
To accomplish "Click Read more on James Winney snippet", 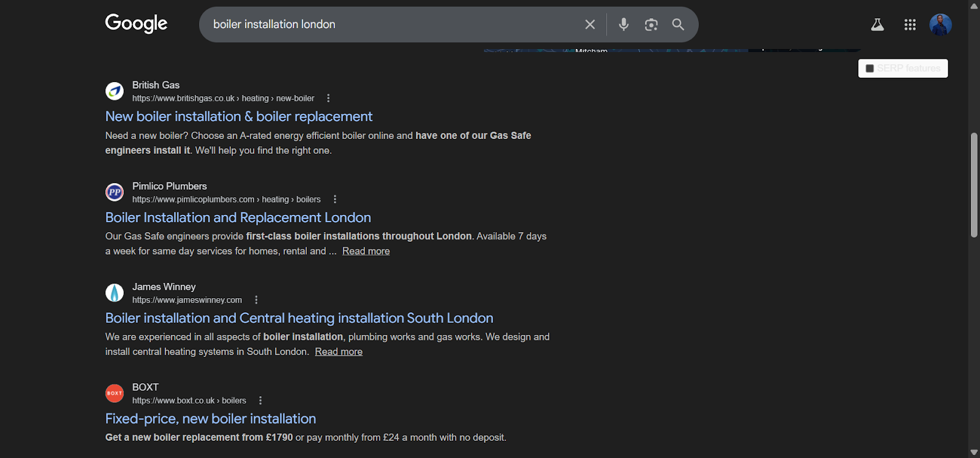I will [339, 351].
